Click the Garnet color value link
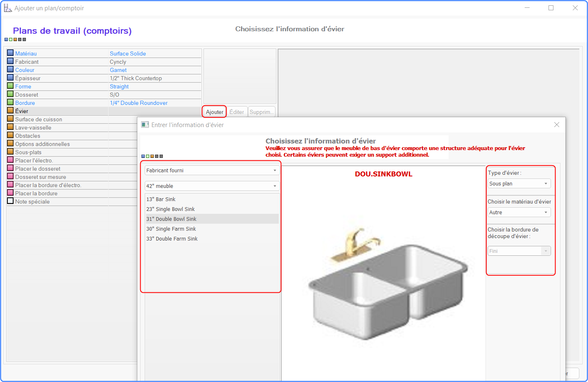 [118, 70]
